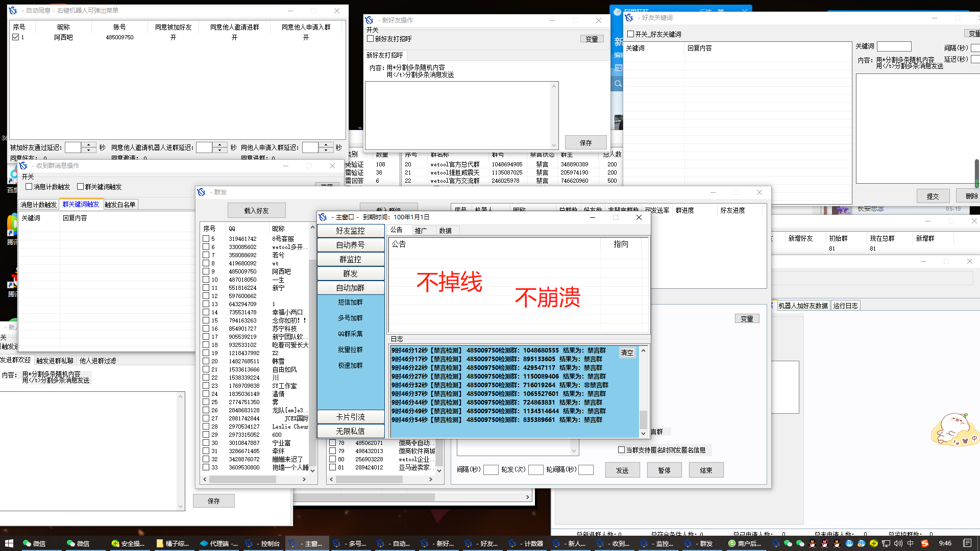
Task: Click the 新好友操作 window title icon
Action: click(369, 20)
